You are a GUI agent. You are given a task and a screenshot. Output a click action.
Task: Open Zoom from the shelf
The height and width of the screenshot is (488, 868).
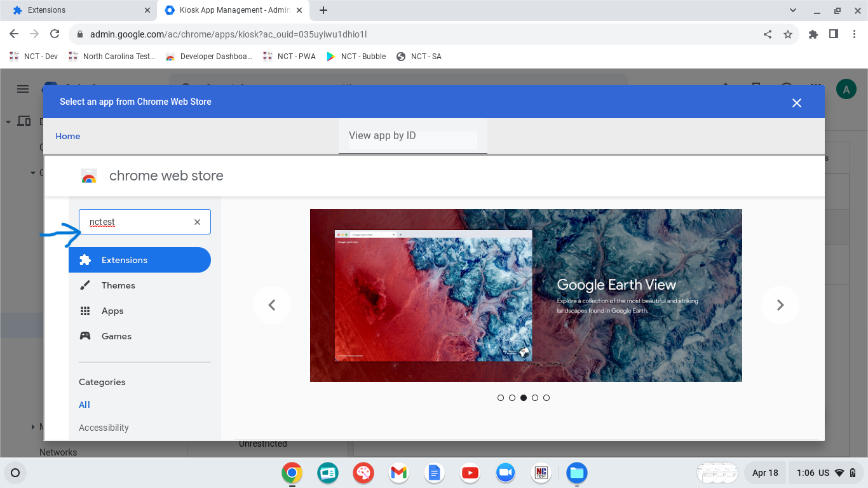(506, 473)
